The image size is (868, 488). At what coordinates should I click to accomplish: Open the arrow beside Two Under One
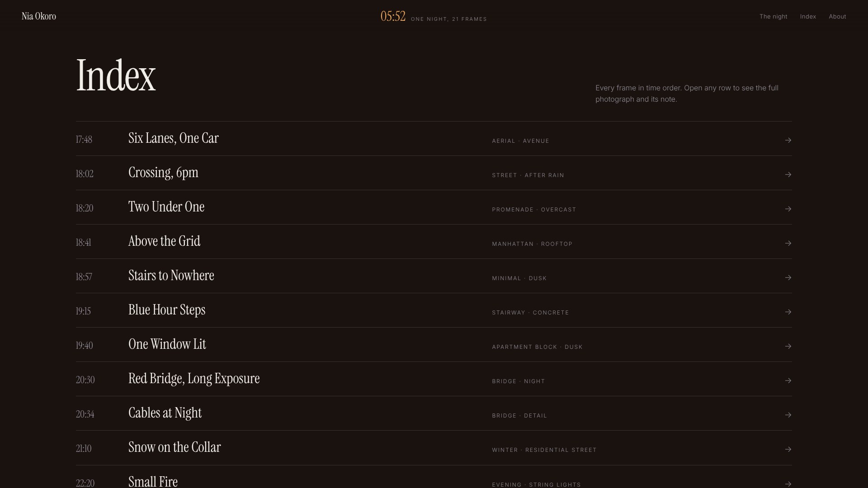click(x=788, y=209)
